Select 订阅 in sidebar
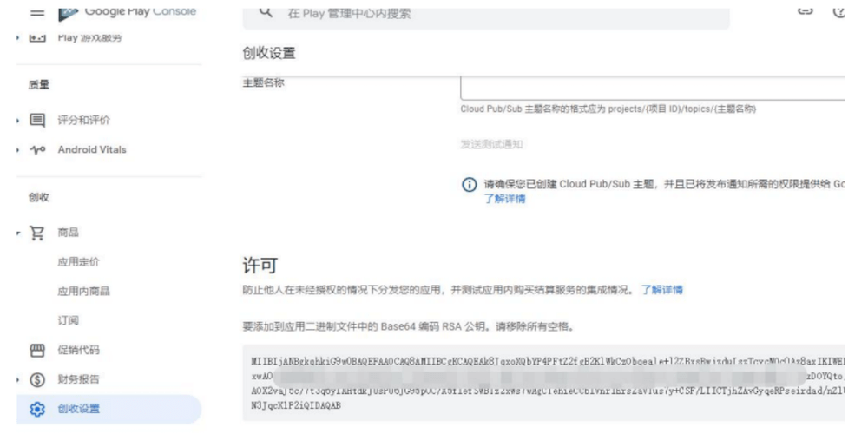The width and height of the screenshot is (868, 434). 68,321
